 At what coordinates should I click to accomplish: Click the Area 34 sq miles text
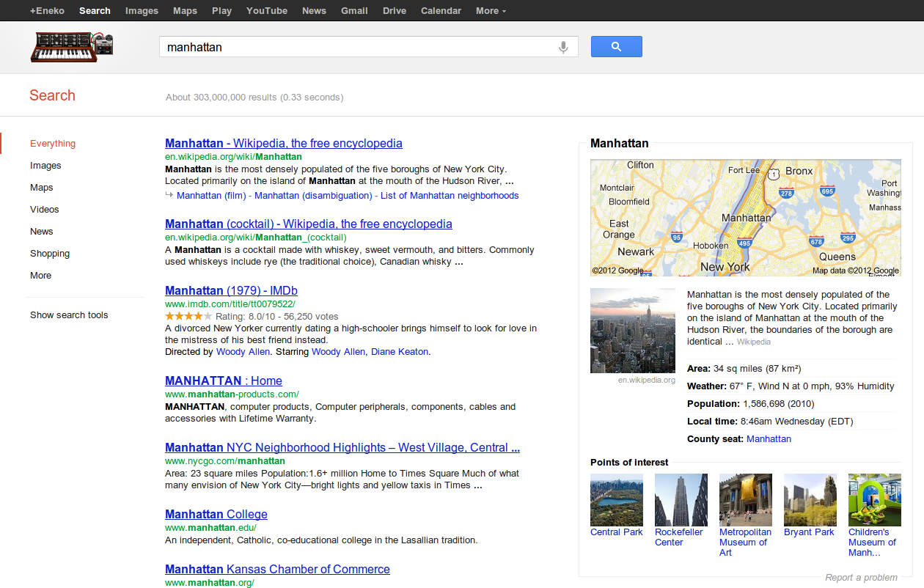[744, 369]
